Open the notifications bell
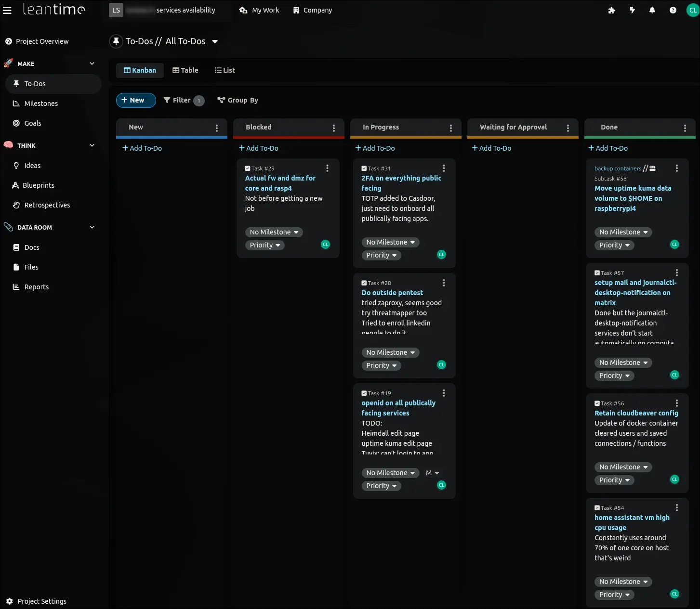This screenshot has height=609, width=700. coord(652,10)
